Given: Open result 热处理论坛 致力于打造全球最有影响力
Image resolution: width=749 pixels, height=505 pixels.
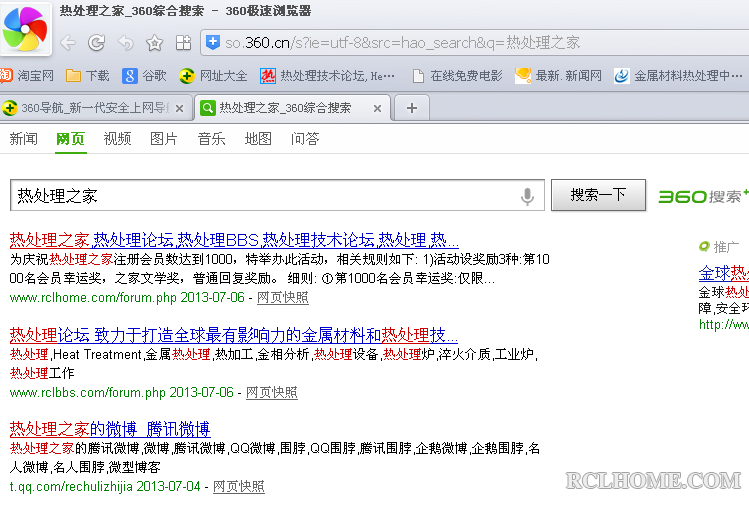Looking at the screenshot, I should coord(234,335).
